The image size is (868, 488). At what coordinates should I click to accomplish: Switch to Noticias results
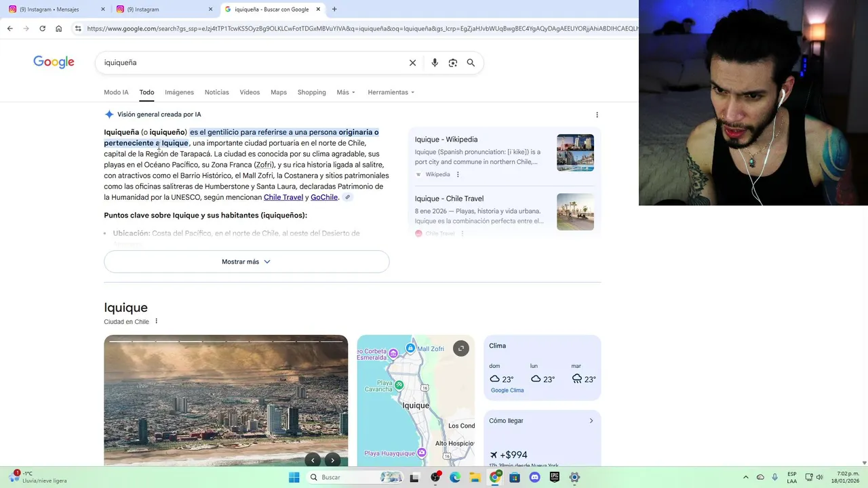[x=217, y=92]
